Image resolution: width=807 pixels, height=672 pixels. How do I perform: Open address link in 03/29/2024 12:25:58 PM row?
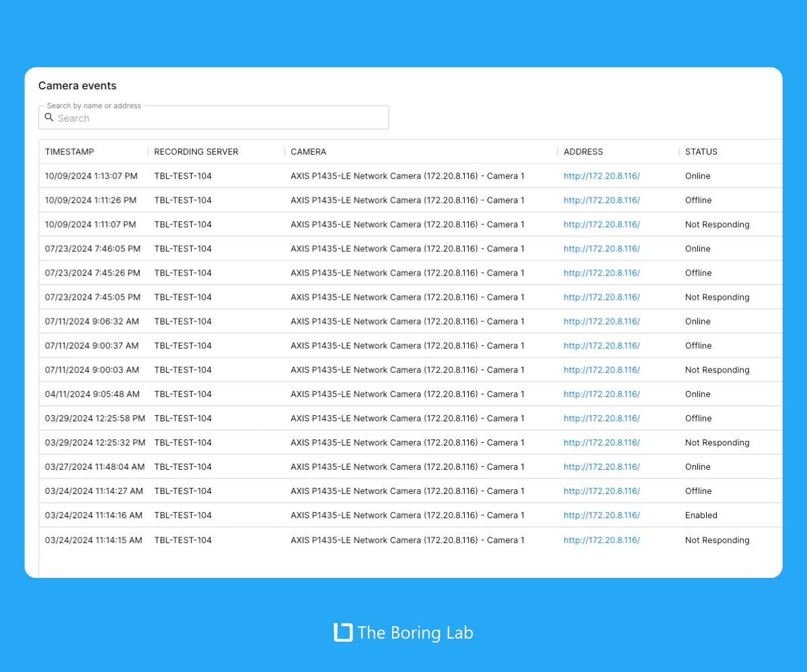tap(602, 418)
